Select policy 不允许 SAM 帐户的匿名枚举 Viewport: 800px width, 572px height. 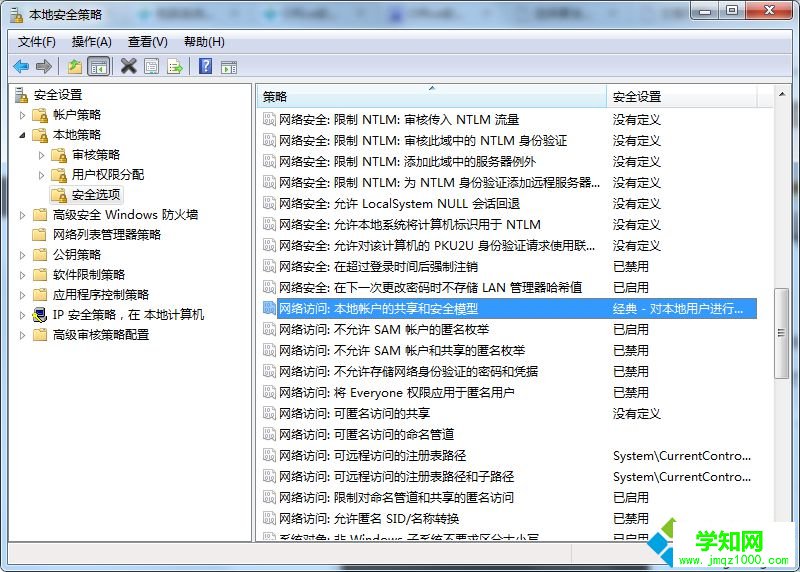coord(384,330)
